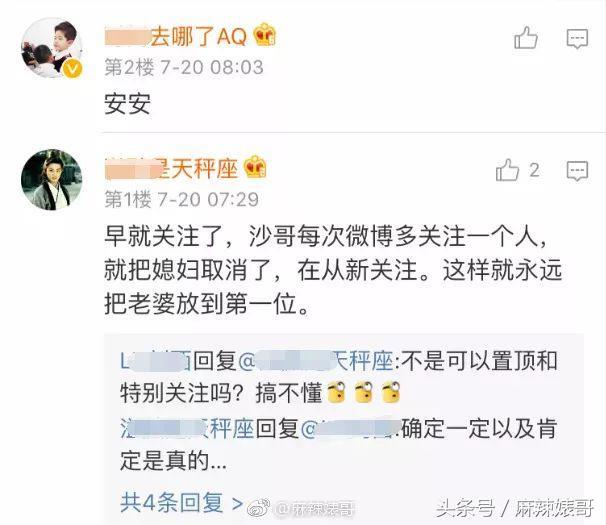Tap the blurred @mention in the second reply

coord(350,429)
